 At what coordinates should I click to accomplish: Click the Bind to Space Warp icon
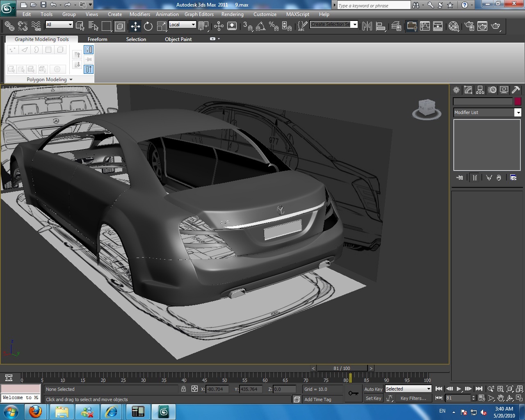tap(36, 26)
